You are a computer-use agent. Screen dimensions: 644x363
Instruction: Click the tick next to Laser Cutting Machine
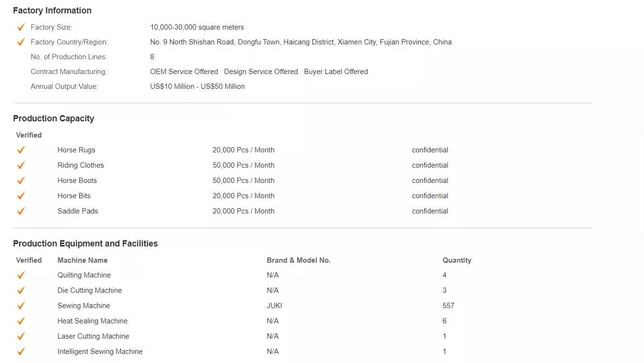coord(21,336)
